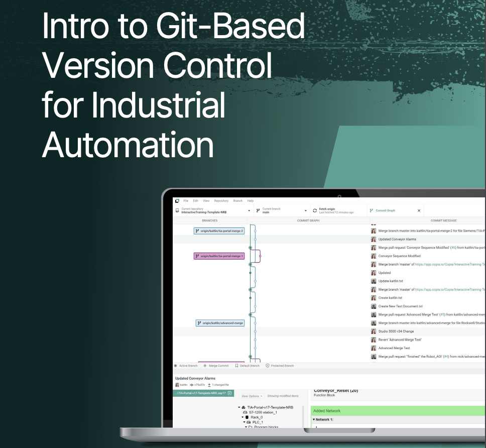Open the Repository menu
Screen dimensions: 486x448
pyautogui.click(x=221, y=201)
